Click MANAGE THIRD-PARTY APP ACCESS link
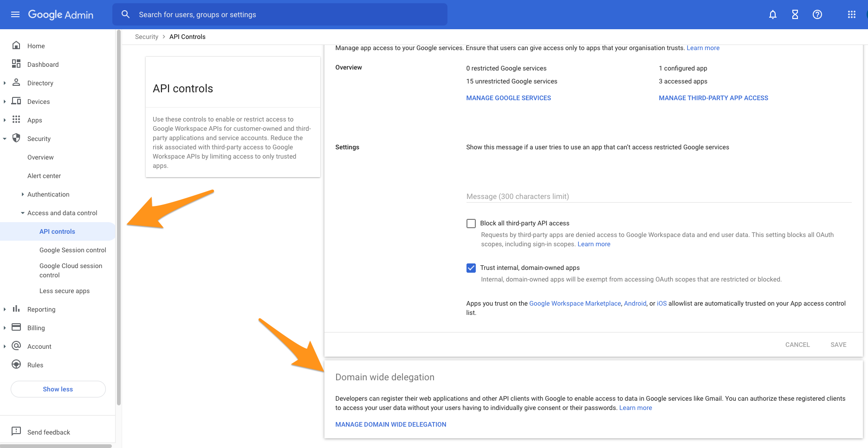Image resolution: width=868 pixels, height=448 pixels. [713, 98]
